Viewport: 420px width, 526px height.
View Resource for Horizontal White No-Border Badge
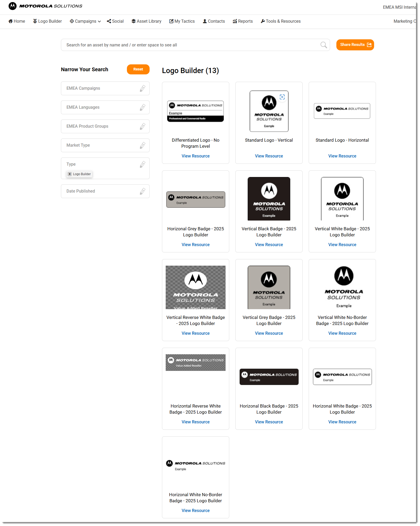tap(195, 511)
